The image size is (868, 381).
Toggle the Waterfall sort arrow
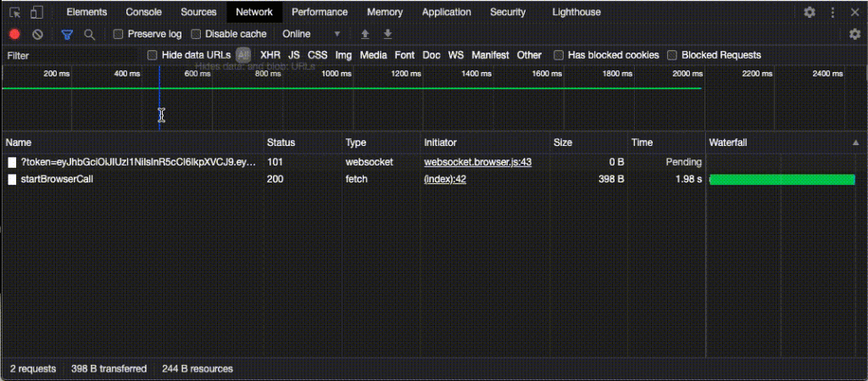856,143
